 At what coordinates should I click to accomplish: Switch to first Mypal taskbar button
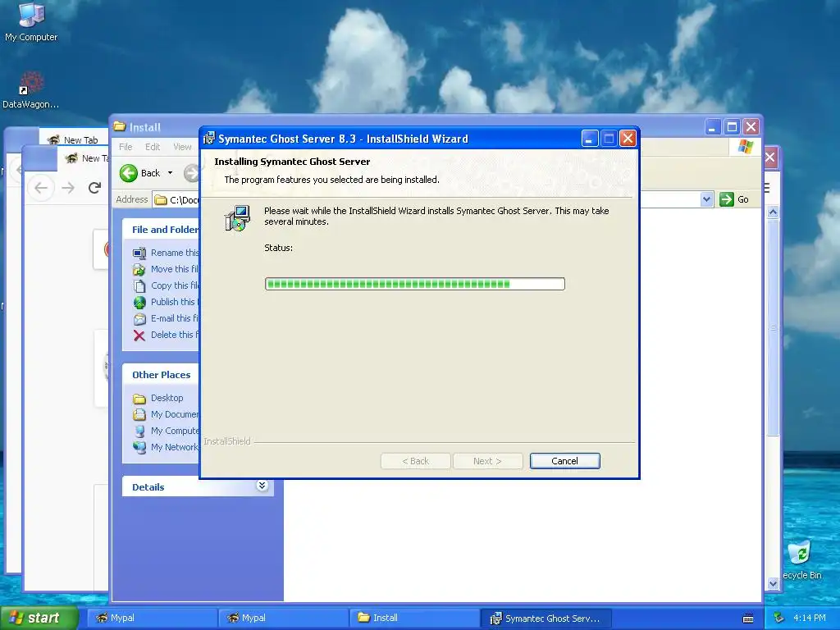[152, 618]
